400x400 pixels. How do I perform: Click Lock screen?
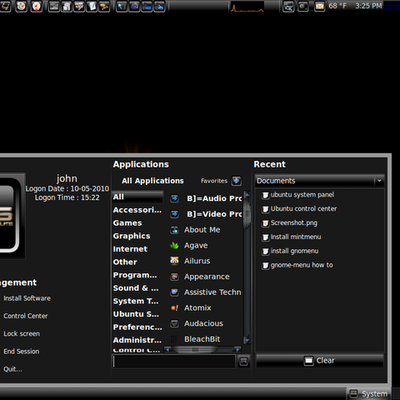22,334
